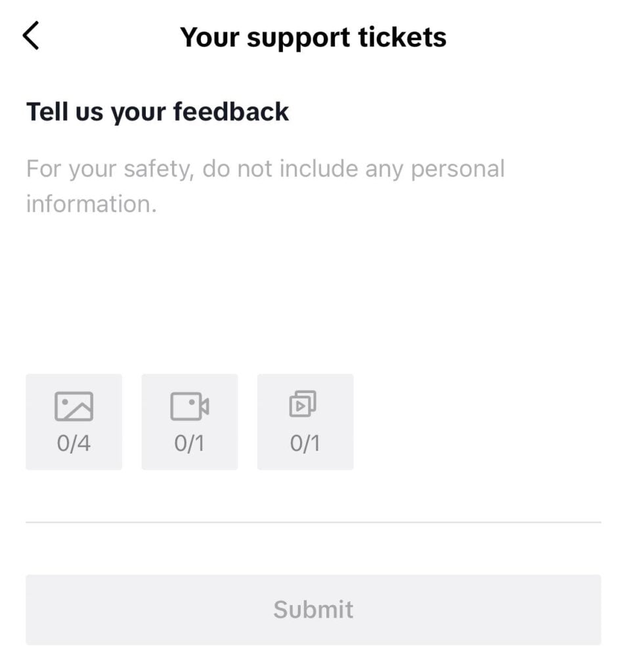627x672 pixels.
Task: Go back using the left arrow
Action: pos(31,35)
